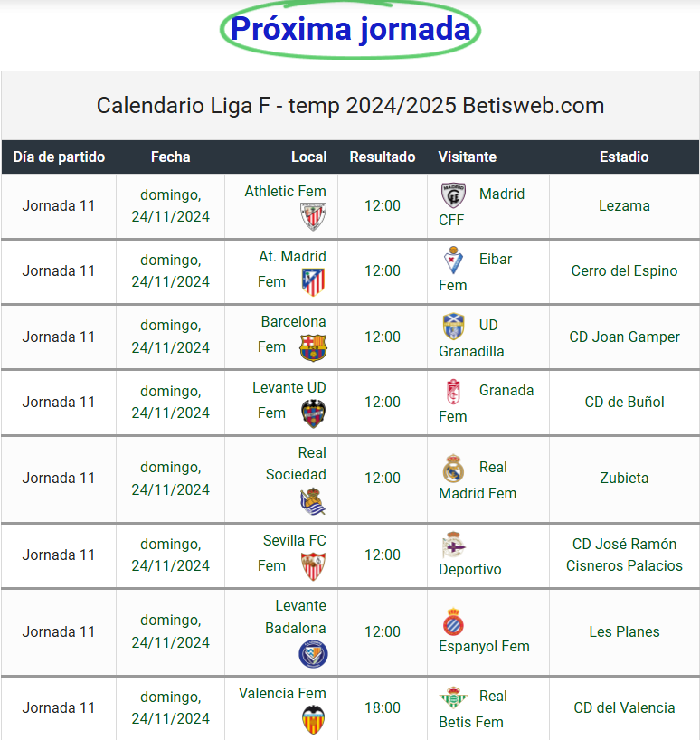Click the Levante UD Fem crest
The image size is (700, 740).
313,413
